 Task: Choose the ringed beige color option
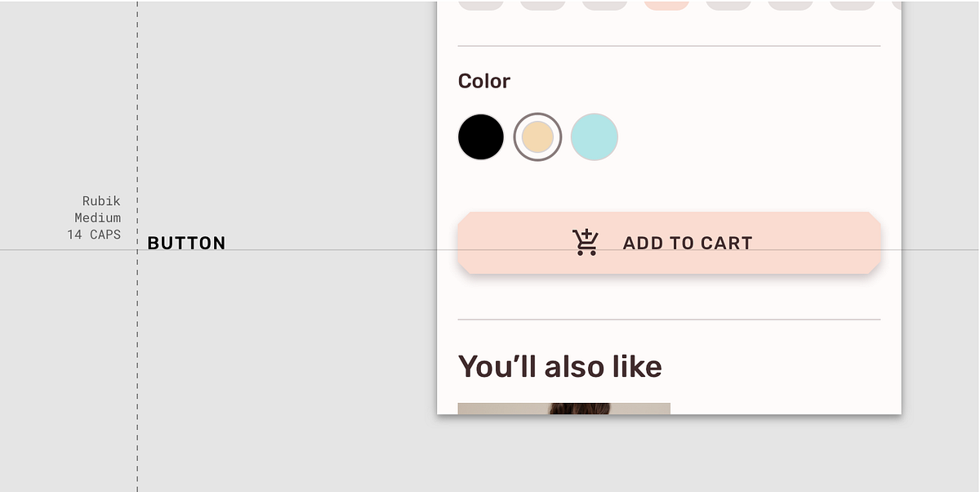click(x=537, y=137)
